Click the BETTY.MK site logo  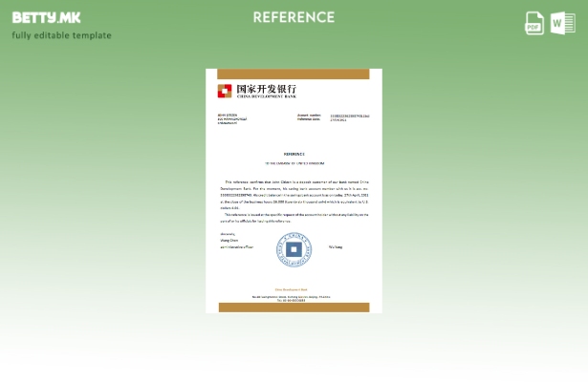click(x=46, y=17)
